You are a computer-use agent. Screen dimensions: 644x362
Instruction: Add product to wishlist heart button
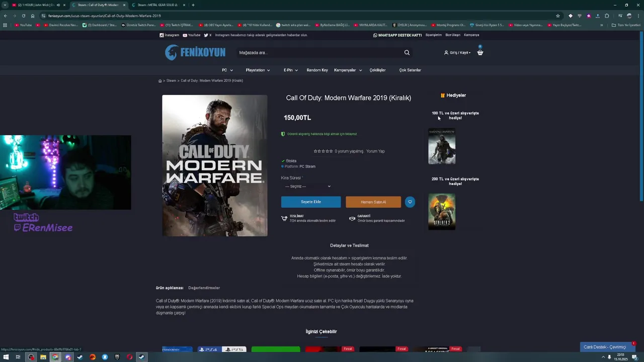click(410, 202)
